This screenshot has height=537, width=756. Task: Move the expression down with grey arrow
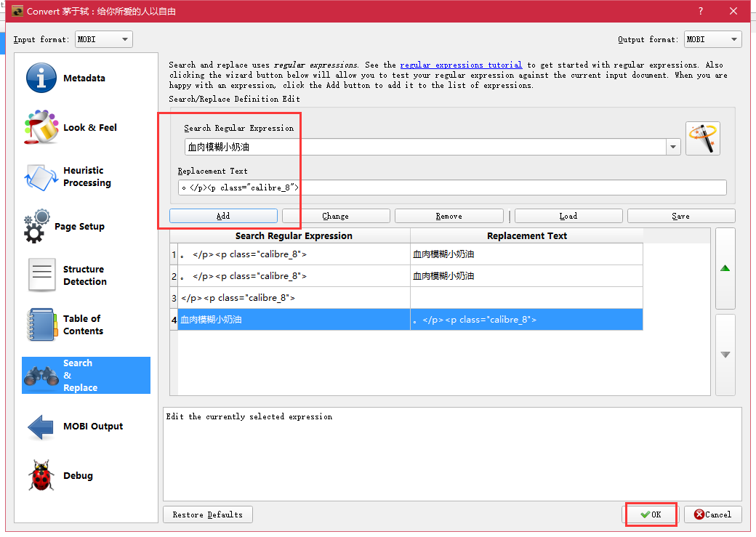point(725,355)
